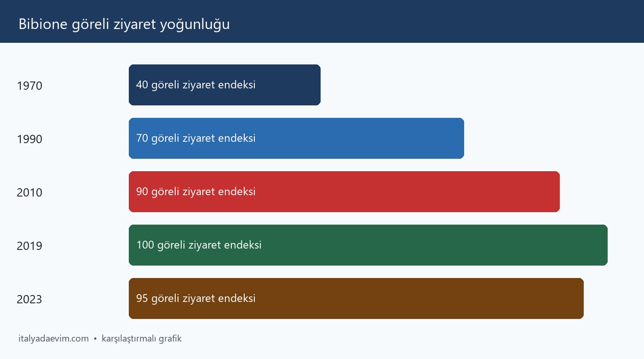The width and height of the screenshot is (644, 359).
Task: Select the 2010 year label
Action: pyautogui.click(x=29, y=193)
